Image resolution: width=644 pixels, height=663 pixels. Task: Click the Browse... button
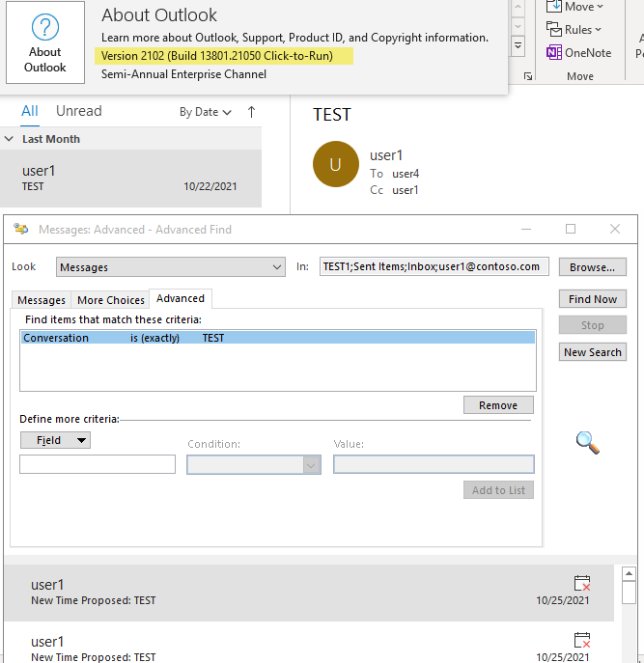click(x=593, y=267)
